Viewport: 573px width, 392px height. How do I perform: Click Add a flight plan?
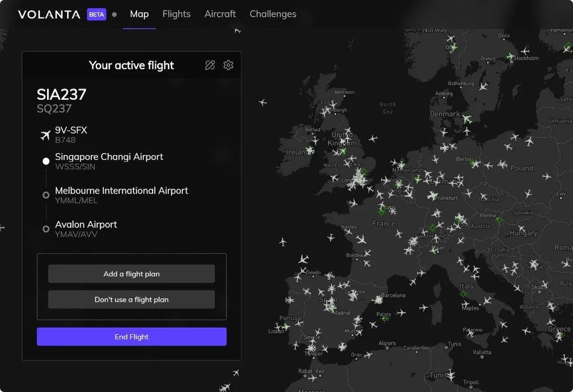click(131, 273)
